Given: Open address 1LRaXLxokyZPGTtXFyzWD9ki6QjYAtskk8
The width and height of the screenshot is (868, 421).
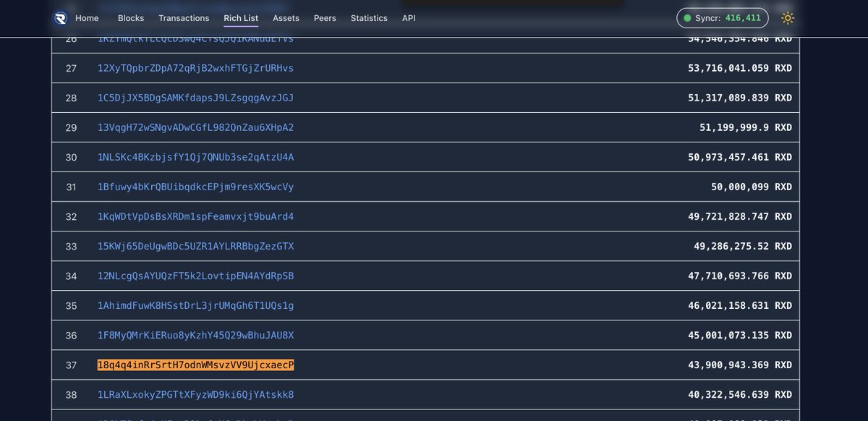Looking at the screenshot, I should click(x=195, y=394).
